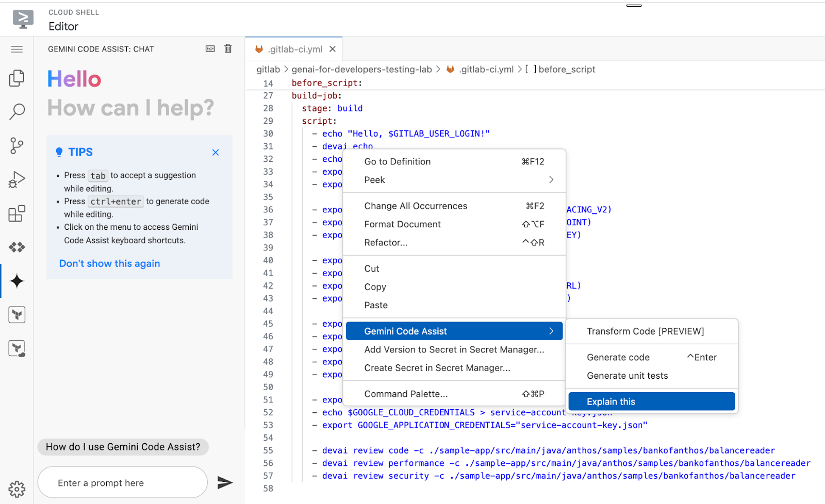Click the build-job: line of code
The width and height of the screenshot is (825, 504).
(x=317, y=95)
